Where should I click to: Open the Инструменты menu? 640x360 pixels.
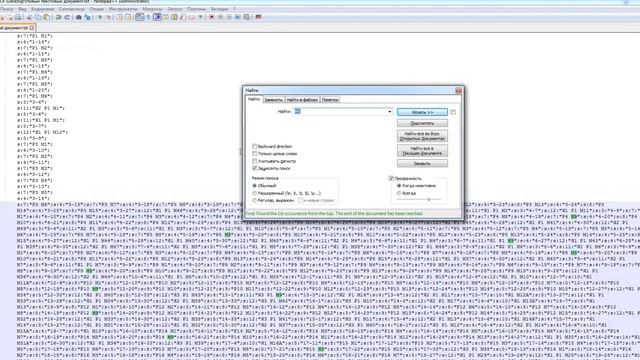[123, 9]
